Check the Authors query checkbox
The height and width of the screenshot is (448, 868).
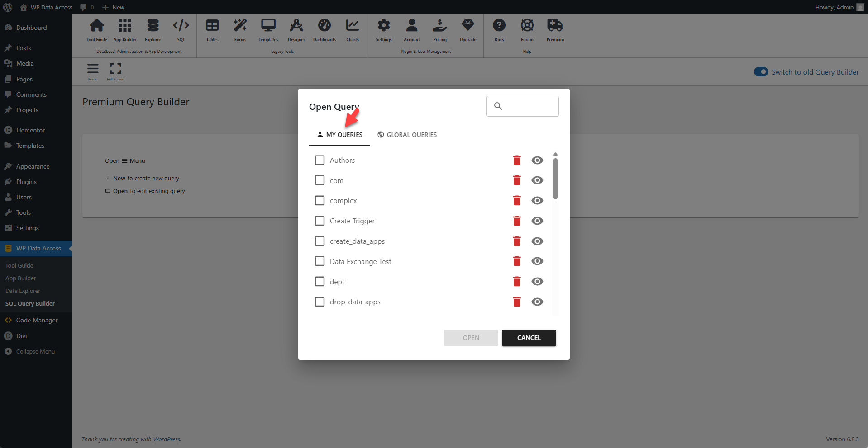(320, 160)
